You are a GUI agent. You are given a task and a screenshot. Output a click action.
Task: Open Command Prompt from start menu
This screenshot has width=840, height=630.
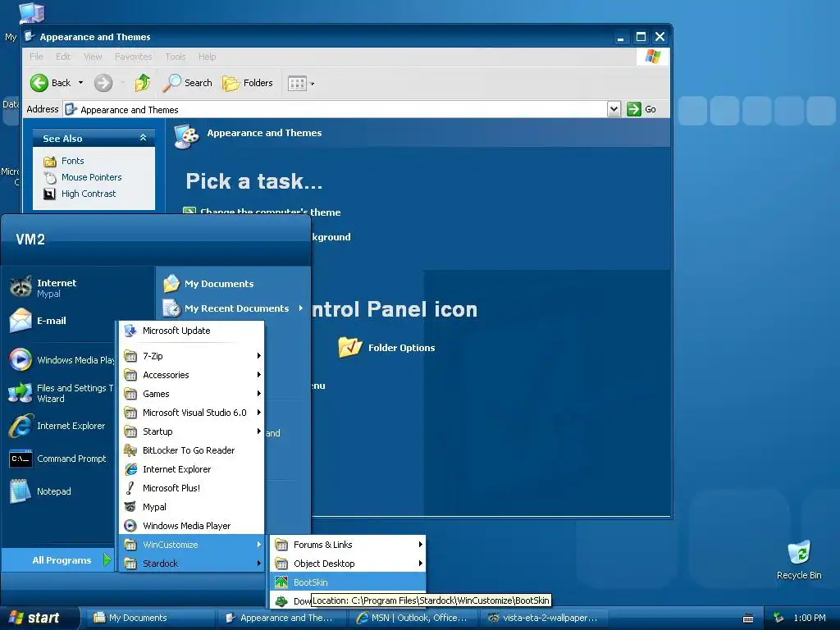pos(59,459)
